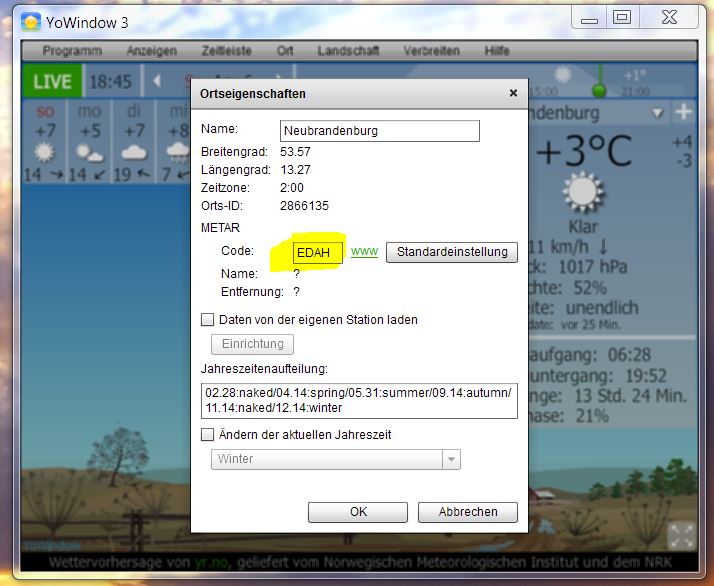Select Sunday forecast sun icon
The width and height of the screenshot is (714, 586).
pos(45,152)
